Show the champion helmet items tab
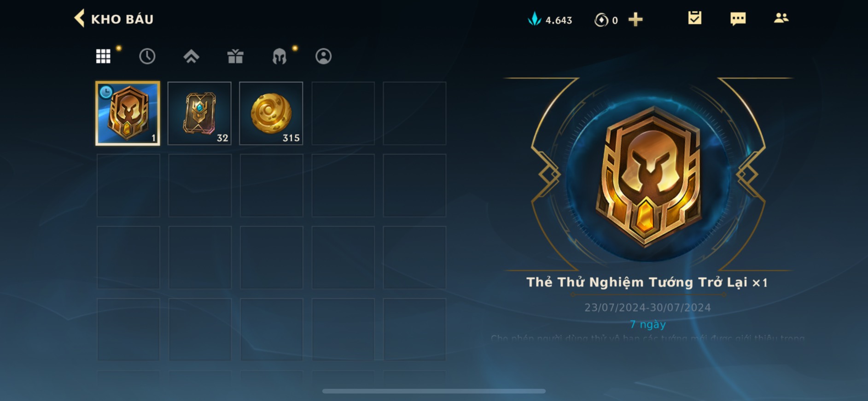This screenshot has height=401, width=868. [x=280, y=56]
